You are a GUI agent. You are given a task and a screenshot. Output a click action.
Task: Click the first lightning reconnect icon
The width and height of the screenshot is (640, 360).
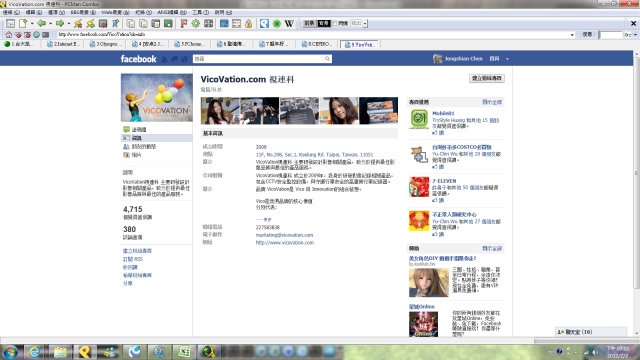[78, 24]
